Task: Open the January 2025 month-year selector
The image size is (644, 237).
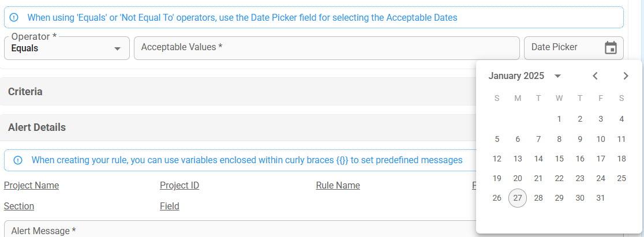Action: (x=525, y=76)
